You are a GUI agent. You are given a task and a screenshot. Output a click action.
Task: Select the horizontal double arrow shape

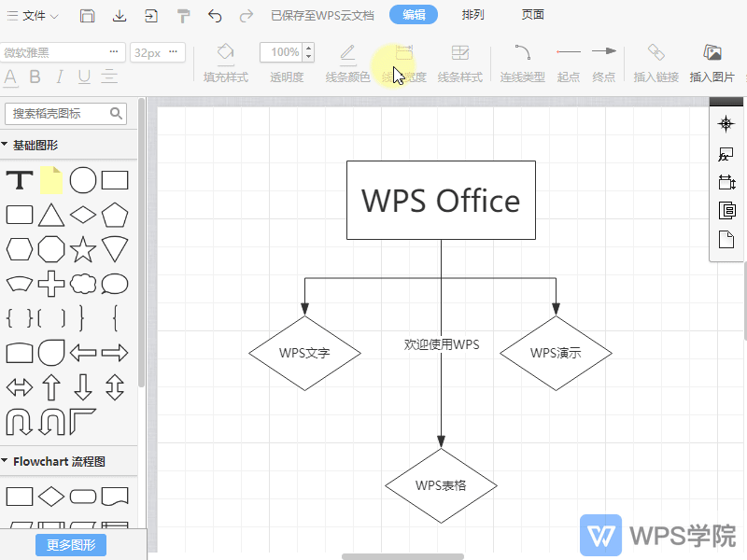tap(20, 387)
